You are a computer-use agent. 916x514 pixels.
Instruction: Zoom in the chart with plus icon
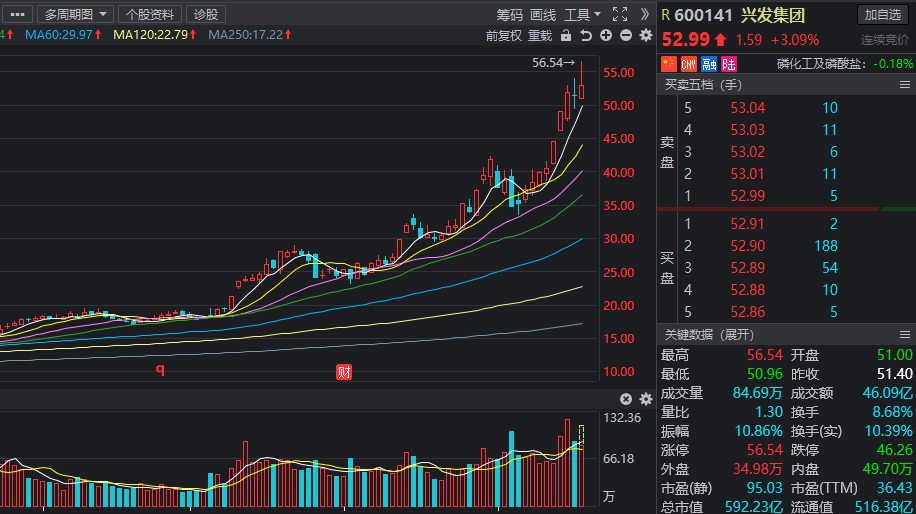[x=606, y=36]
